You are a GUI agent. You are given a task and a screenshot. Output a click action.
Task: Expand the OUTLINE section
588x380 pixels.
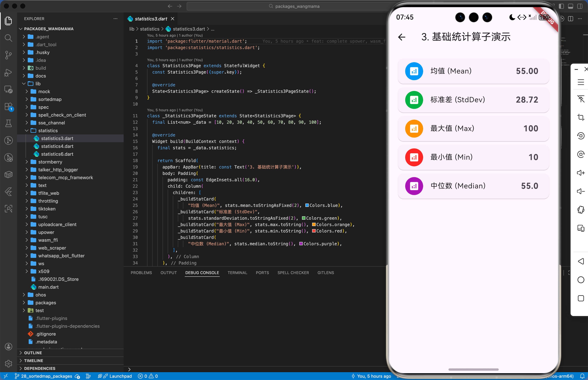pyautogui.click(x=33, y=353)
